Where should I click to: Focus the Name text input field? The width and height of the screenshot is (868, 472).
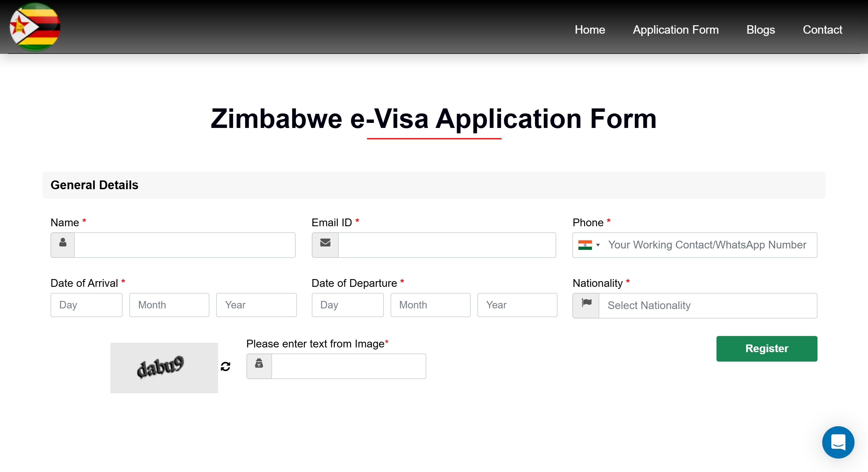tap(185, 245)
